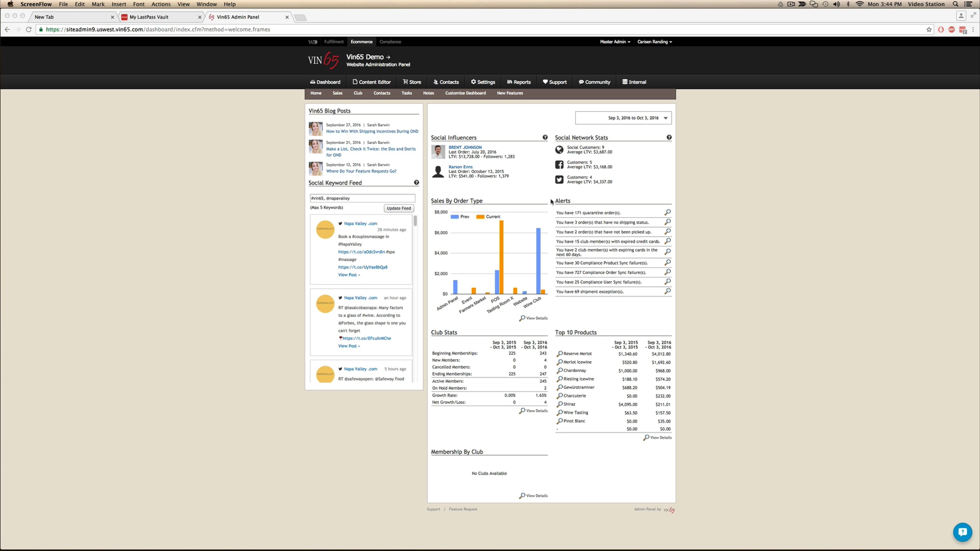
Task: Switch to the Club dashboard tab
Action: (358, 93)
